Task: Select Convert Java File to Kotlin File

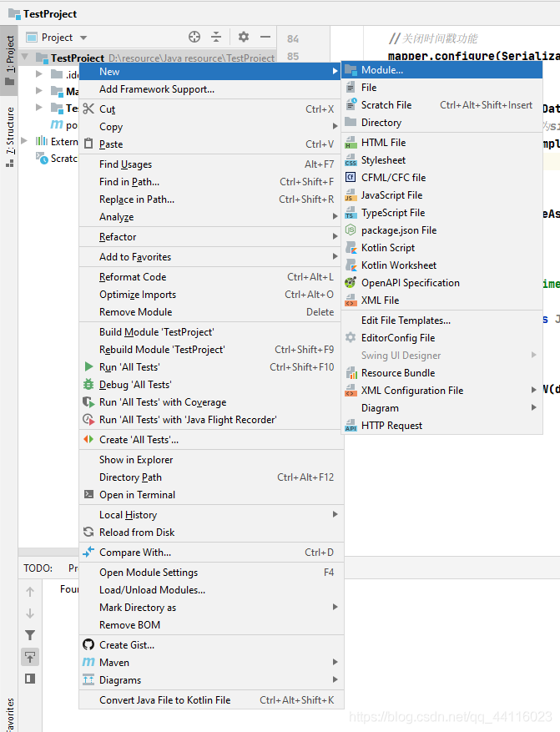Action: coord(211,700)
